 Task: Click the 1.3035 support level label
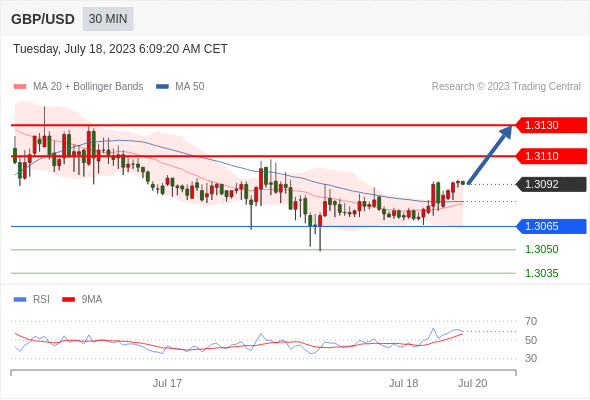point(541,273)
